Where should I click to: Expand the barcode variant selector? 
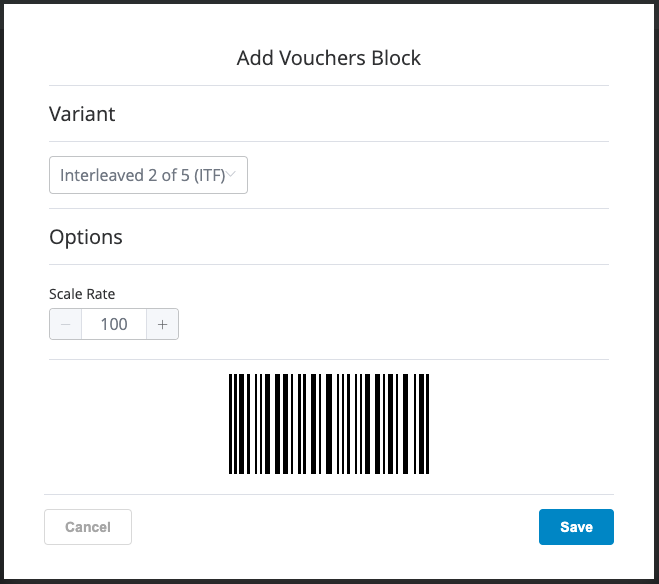[x=148, y=175]
